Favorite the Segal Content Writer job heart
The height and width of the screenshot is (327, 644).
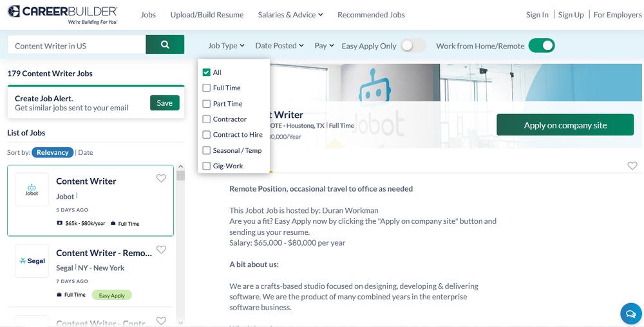pos(162,250)
